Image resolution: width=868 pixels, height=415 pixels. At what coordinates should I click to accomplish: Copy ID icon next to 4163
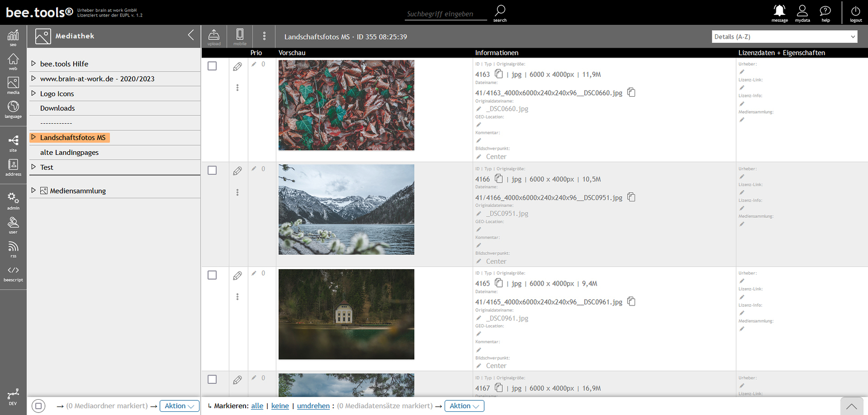pyautogui.click(x=499, y=74)
